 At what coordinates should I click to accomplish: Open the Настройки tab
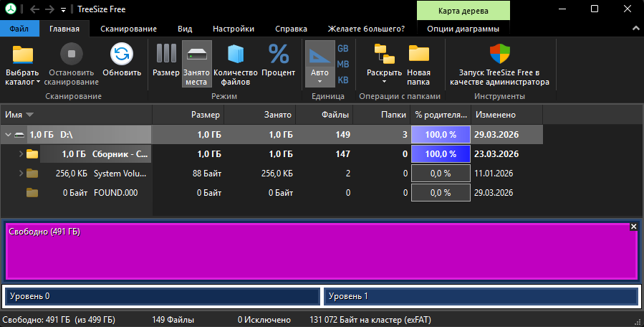[234, 29]
